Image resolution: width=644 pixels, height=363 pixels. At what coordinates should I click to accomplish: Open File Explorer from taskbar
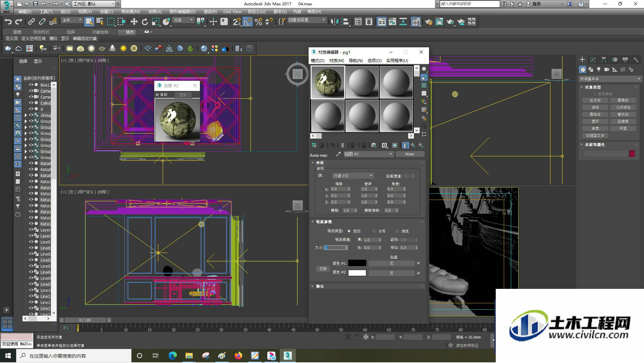coord(189,356)
